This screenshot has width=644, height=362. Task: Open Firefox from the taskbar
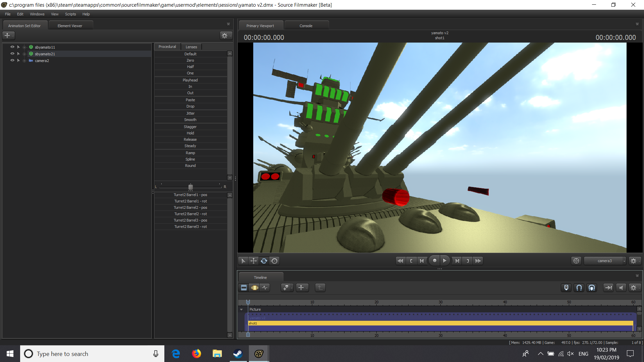[197, 354]
